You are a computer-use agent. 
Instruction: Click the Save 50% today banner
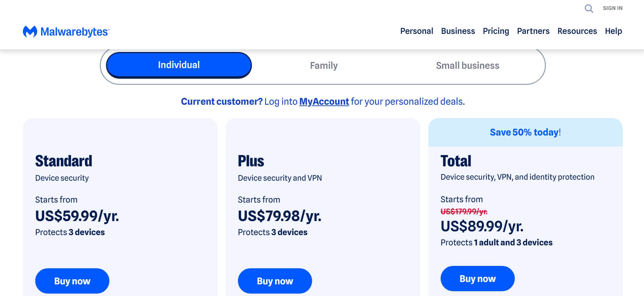click(525, 132)
